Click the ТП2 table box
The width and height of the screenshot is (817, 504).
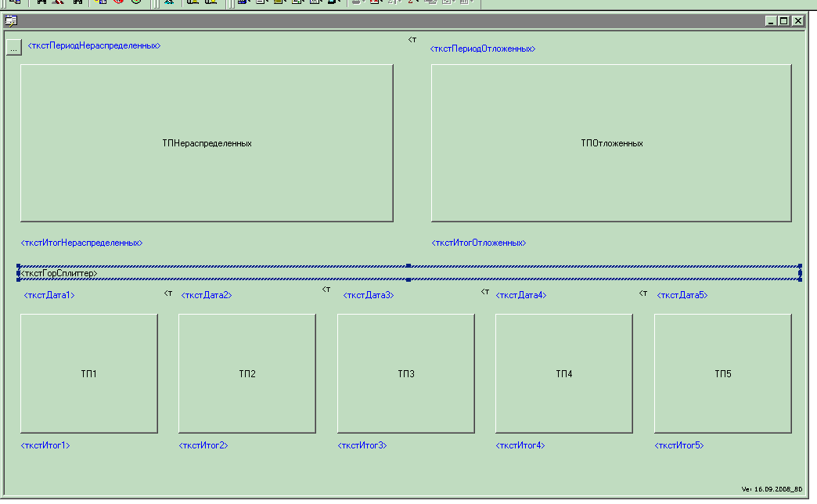click(x=247, y=374)
